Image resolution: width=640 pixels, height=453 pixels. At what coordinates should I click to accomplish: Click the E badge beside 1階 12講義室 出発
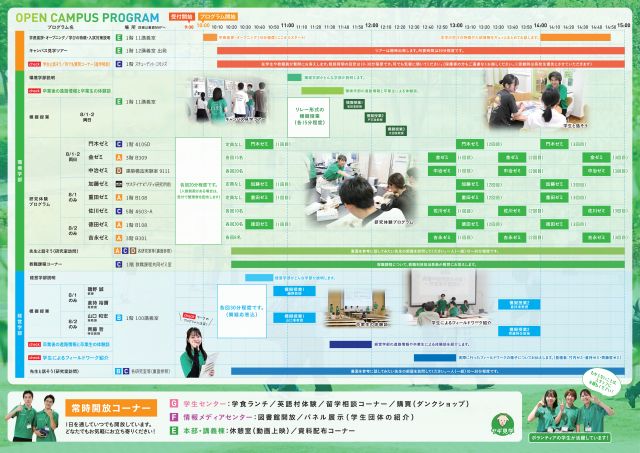[119, 51]
